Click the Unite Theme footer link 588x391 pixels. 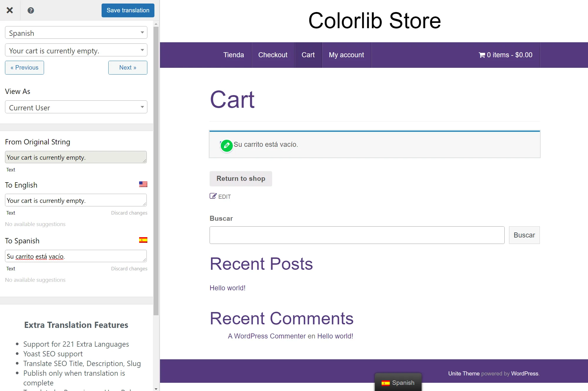tap(464, 373)
